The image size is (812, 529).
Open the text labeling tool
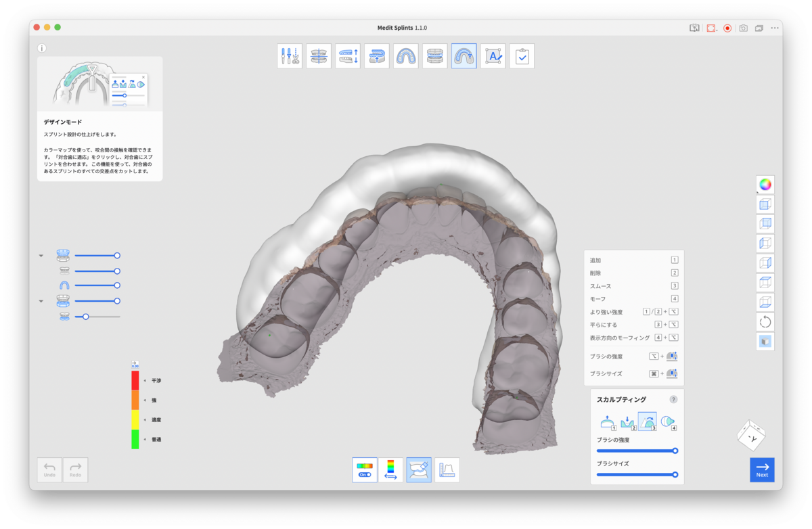(x=493, y=55)
